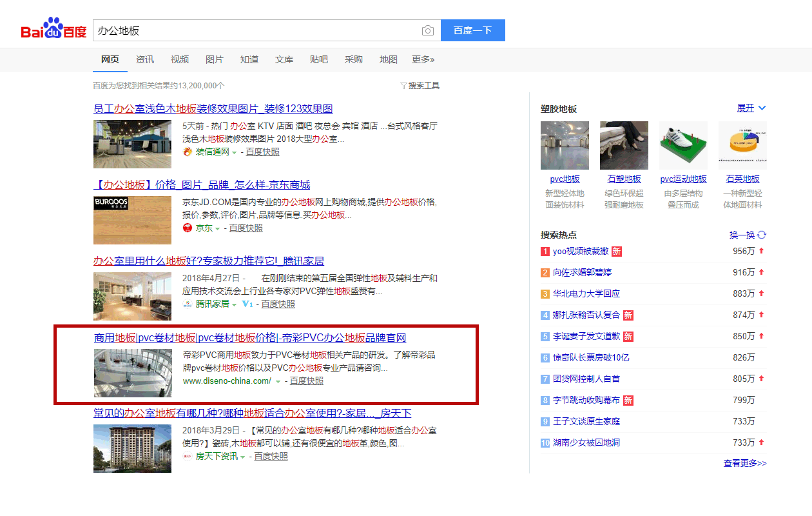Switch to the 采购 tab
Screen dimensions: 812x516
pyautogui.click(x=354, y=59)
